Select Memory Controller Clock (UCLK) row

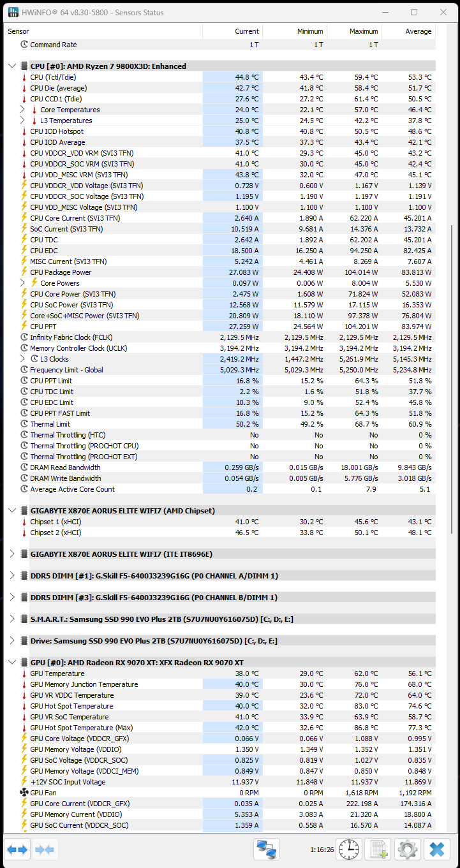tap(220, 348)
